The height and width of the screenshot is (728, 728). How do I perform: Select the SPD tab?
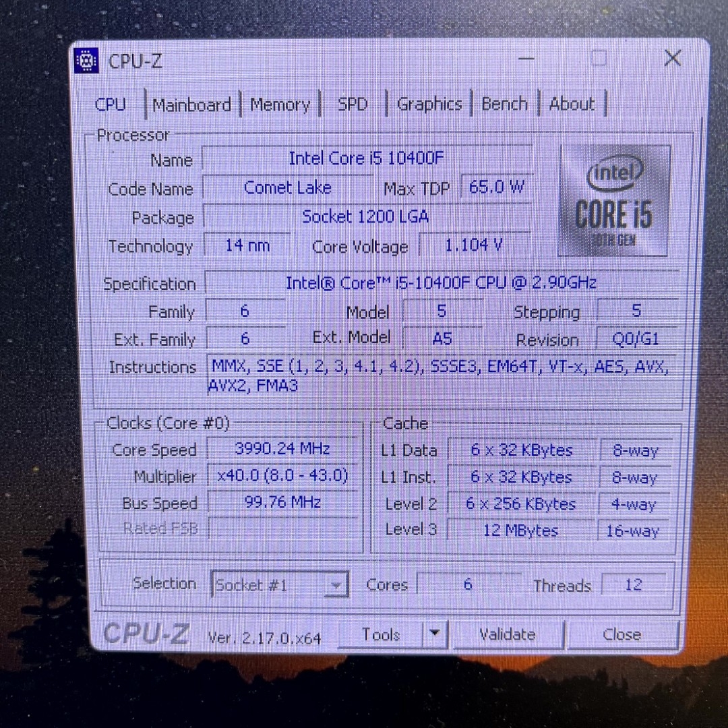pos(353,104)
